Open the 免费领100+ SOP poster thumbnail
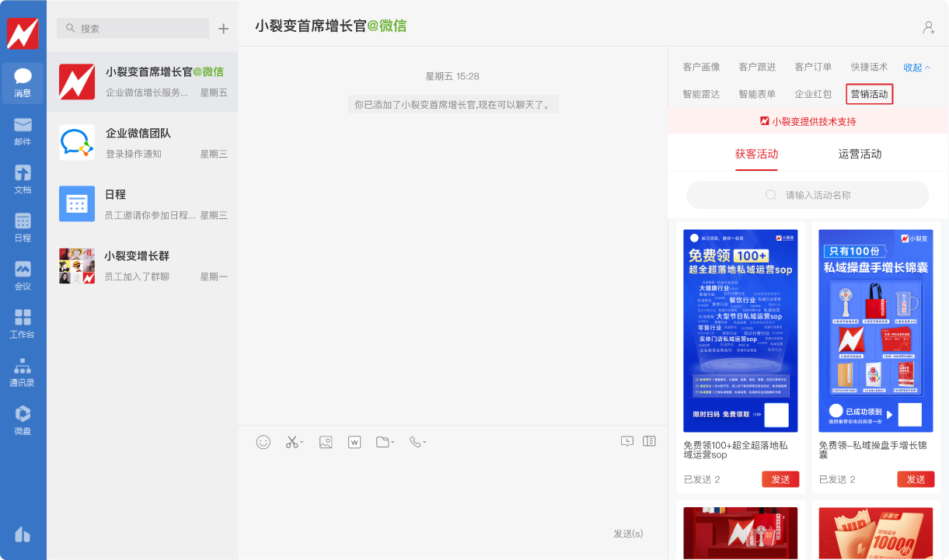This screenshot has width=949, height=560. (x=741, y=331)
